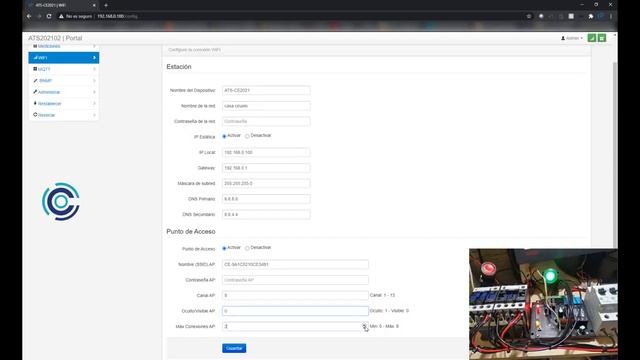Click the Contraseña AP field
640x360 pixels.
(x=295, y=280)
